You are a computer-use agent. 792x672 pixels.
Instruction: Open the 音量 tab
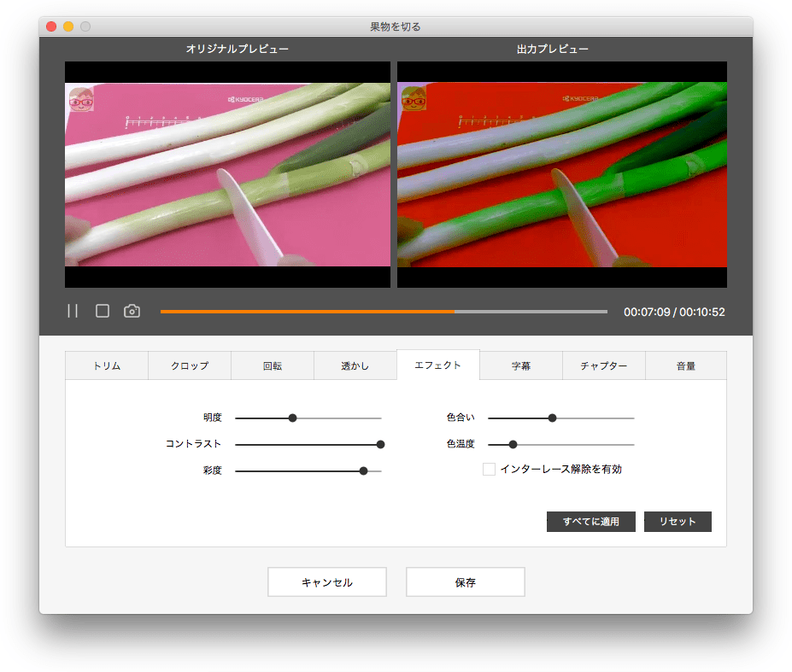click(686, 365)
